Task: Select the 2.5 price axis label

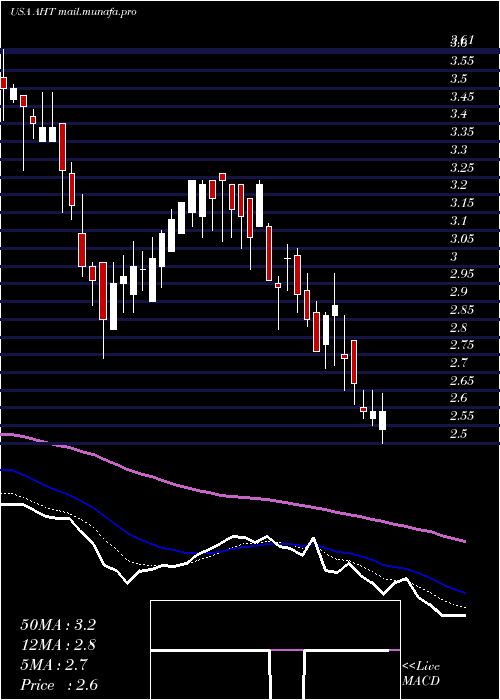Action: [459, 433]
